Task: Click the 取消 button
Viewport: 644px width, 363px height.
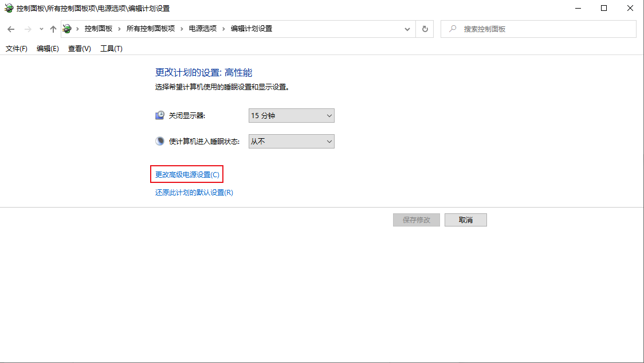Action: coord(466,220)
